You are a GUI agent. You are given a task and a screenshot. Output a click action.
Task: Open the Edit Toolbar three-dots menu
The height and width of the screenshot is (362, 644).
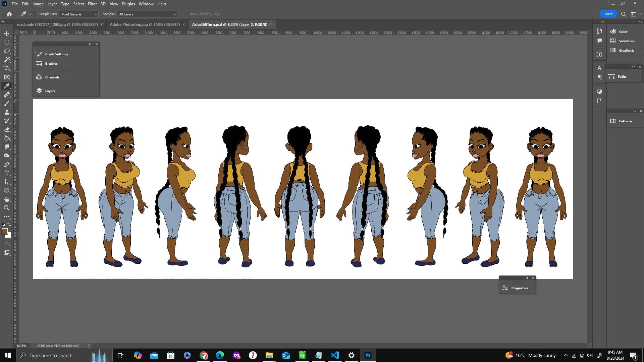[x=7, y=217]
